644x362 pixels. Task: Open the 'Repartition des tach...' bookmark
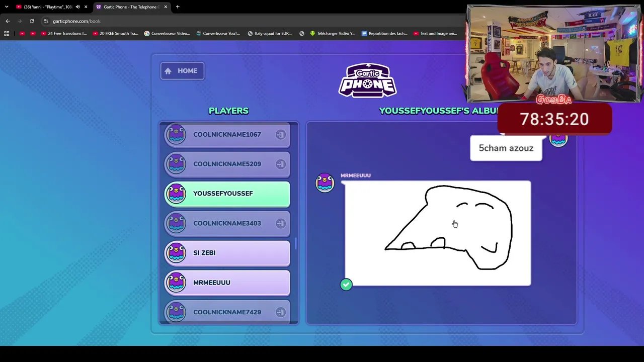pos(384,34)
